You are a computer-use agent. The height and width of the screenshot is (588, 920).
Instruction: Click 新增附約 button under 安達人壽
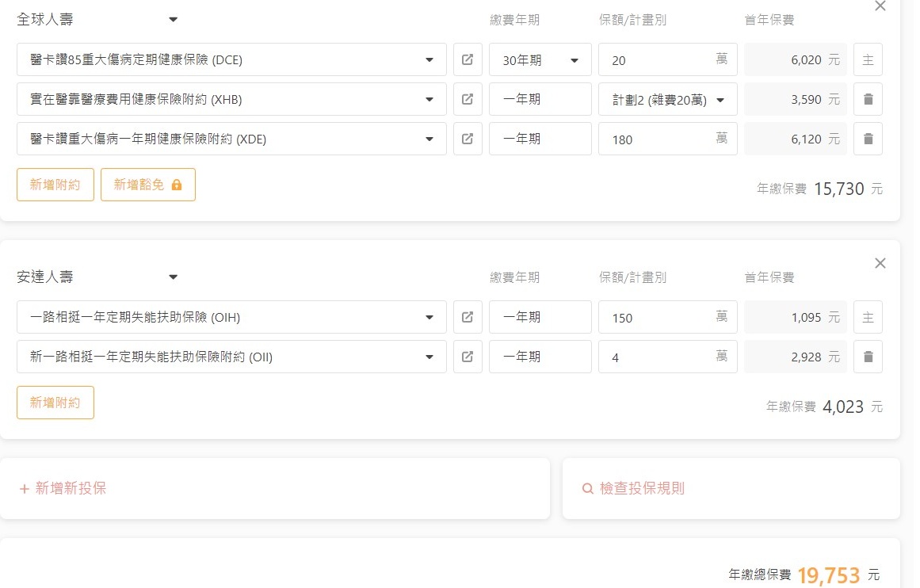click(x=55, y=403)
